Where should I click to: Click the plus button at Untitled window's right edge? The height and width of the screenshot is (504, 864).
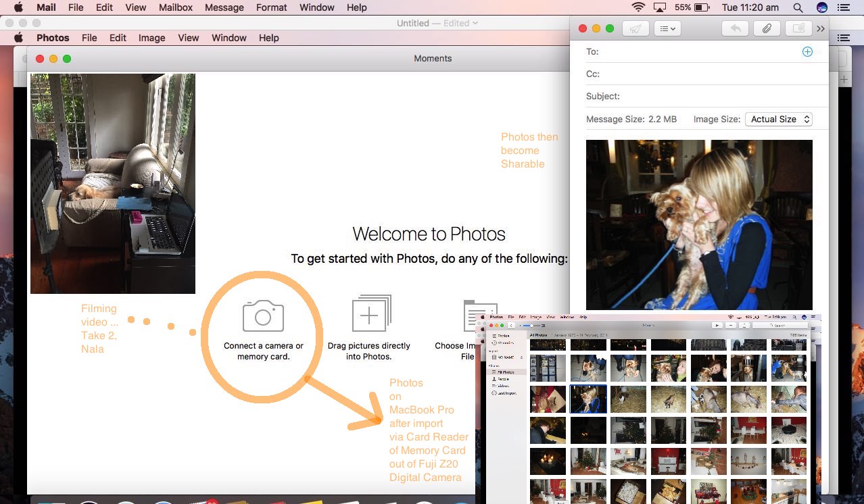(x=844, y=80)
